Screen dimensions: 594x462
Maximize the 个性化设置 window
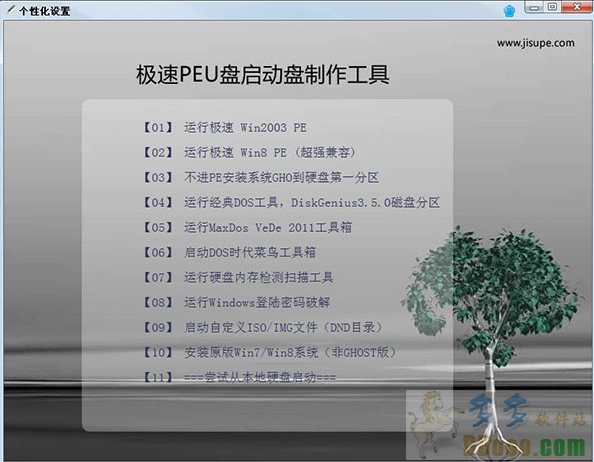click(x=552, y=7)
